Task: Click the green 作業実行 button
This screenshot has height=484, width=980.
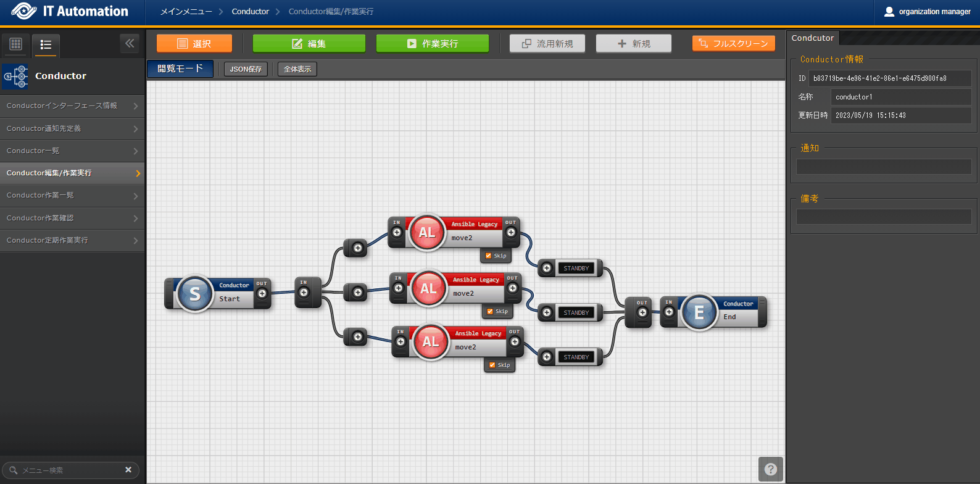Action: [x=433, y=44]
